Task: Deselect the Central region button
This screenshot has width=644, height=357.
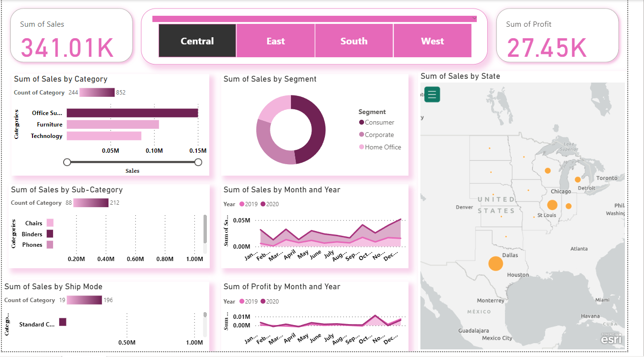Action: point(197,41)
